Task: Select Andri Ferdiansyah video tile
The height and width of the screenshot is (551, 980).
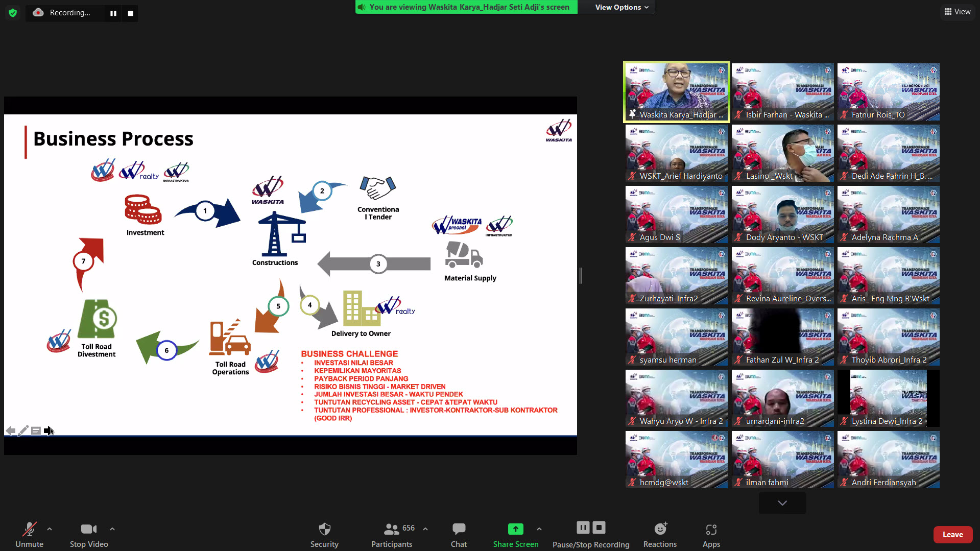Action: [x=889, y=460]
